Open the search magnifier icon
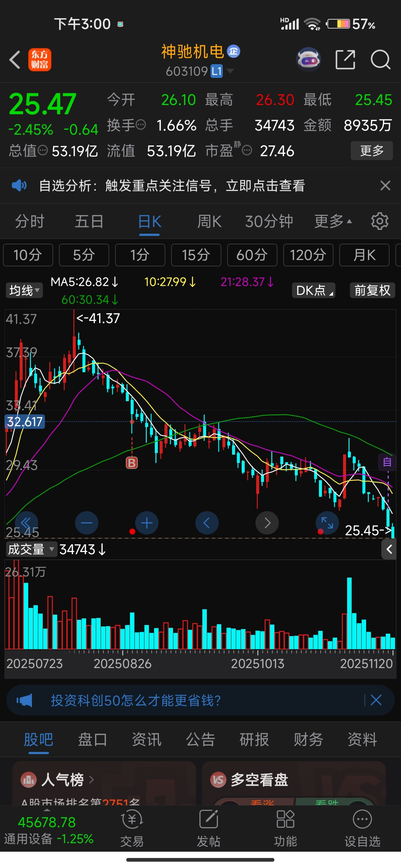The image size is (401, 868). point(381,59)
